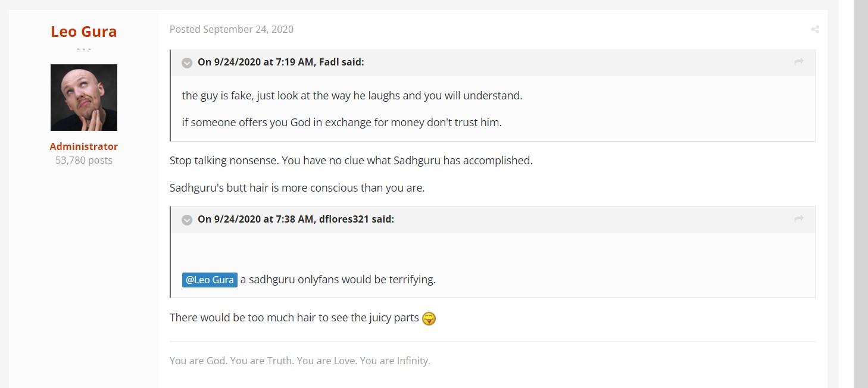Viewport: 868px width, 388px height.
Task: Click the blue @Leo Gura mention tag
Action: tap(210, 280)
